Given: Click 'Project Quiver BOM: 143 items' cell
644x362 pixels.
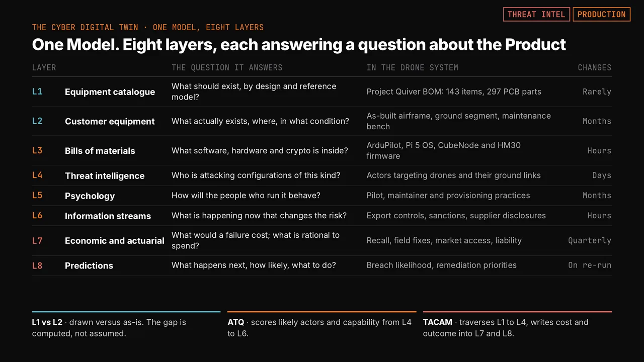Looking at the screenshot, I should point(454,92).
